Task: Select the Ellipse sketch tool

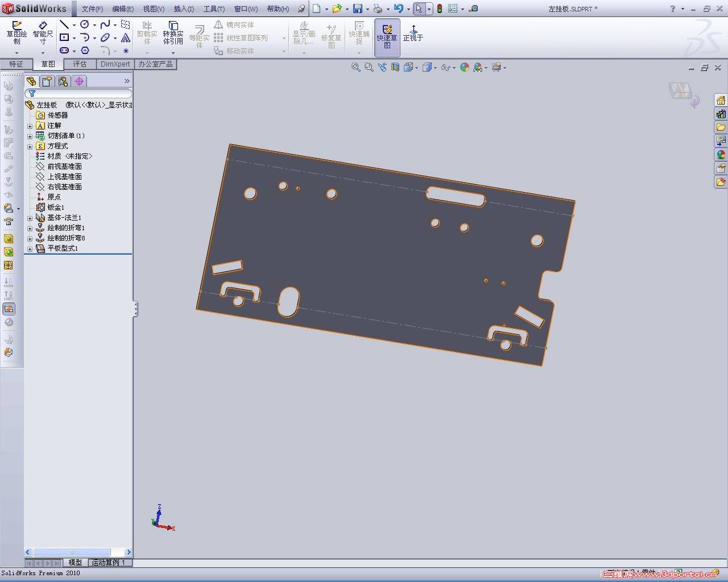Action: tap(105, 38)
